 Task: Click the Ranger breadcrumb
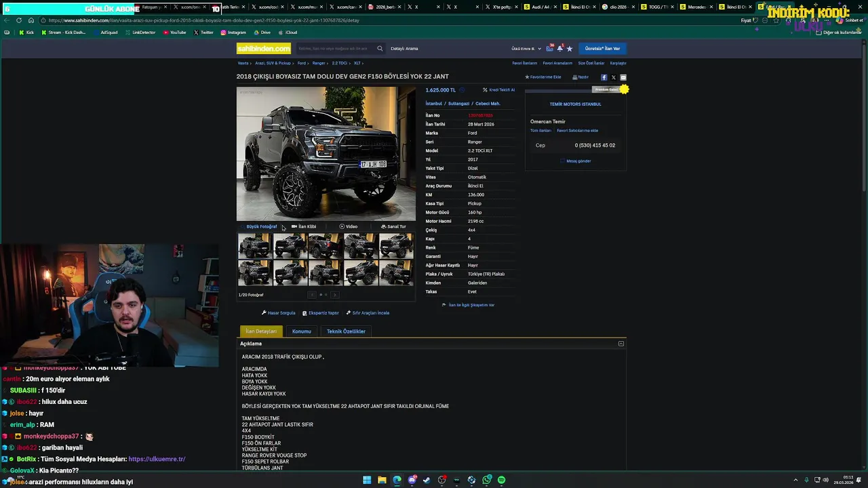click(x=319, y=63)
